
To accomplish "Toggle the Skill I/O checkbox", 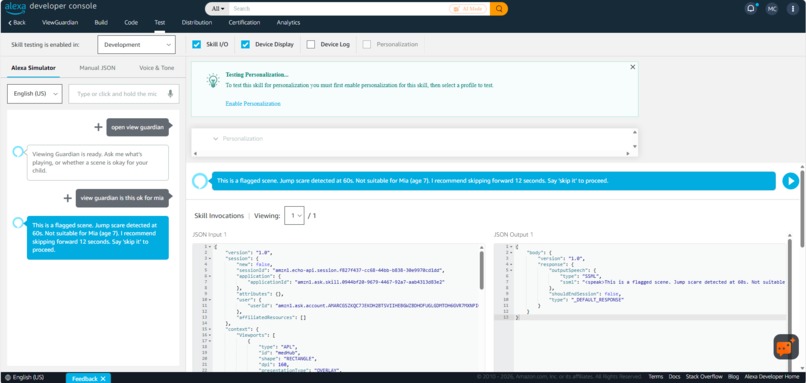I will coord(196,45).
